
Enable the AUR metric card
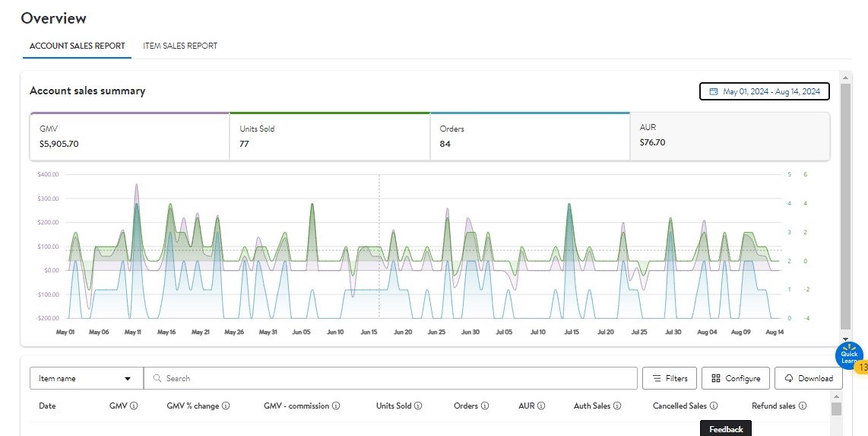click(x=730, y=136)
